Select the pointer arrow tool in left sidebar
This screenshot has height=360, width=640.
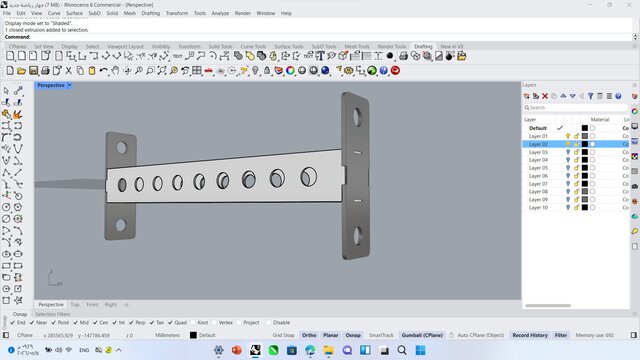tap(6, 91)
